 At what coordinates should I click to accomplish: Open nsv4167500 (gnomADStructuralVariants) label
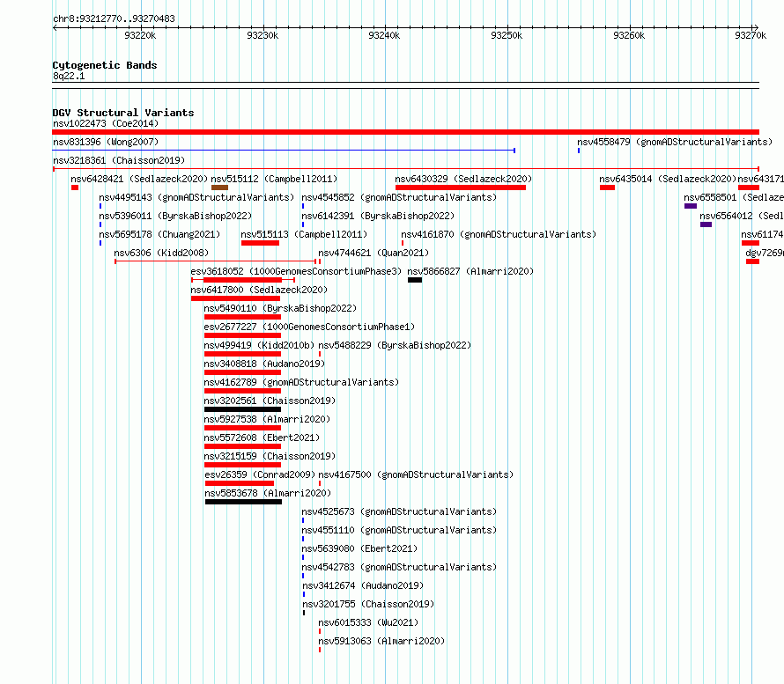[416, 474]
